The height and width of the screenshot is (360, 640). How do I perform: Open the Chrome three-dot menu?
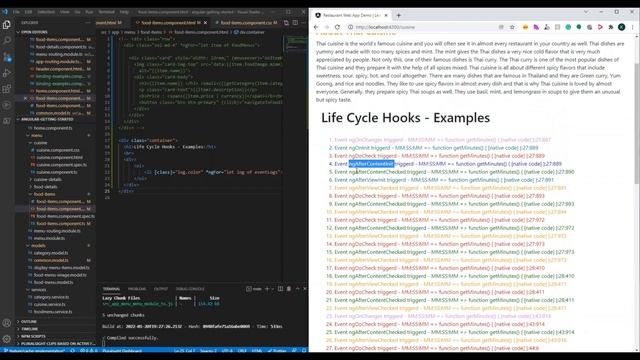click(632, 27)
